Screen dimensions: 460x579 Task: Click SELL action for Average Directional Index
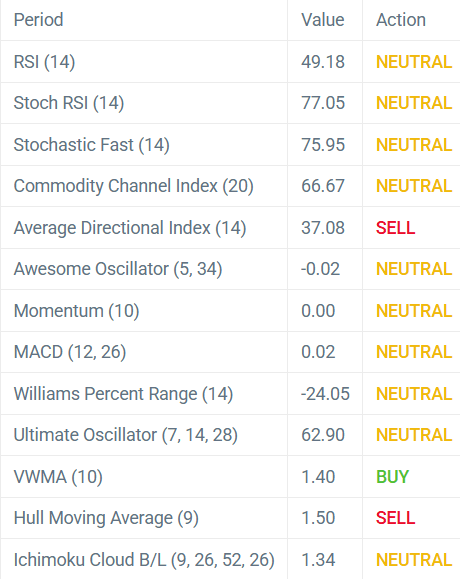(x=395, y=228)
